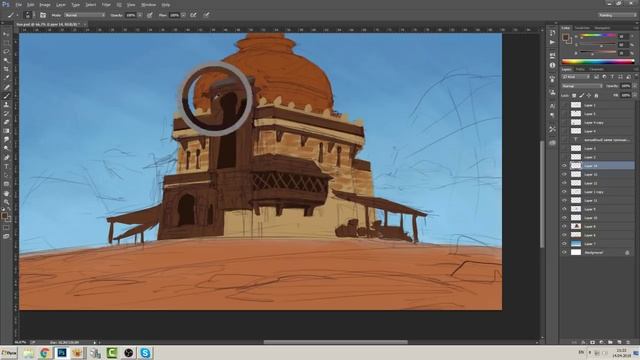Select the Crop tool
Viewport: 640px width, 360px height.
coord(6,69)
